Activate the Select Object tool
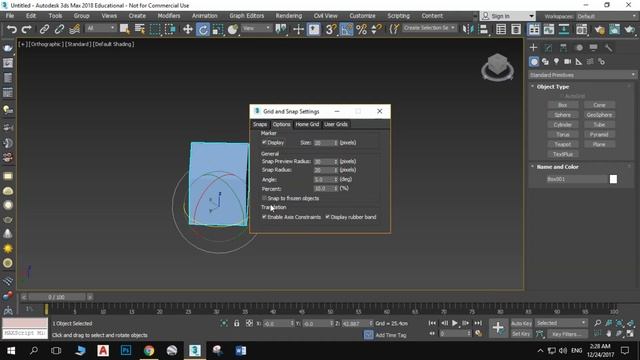The image size is (640, 360). 124,29
